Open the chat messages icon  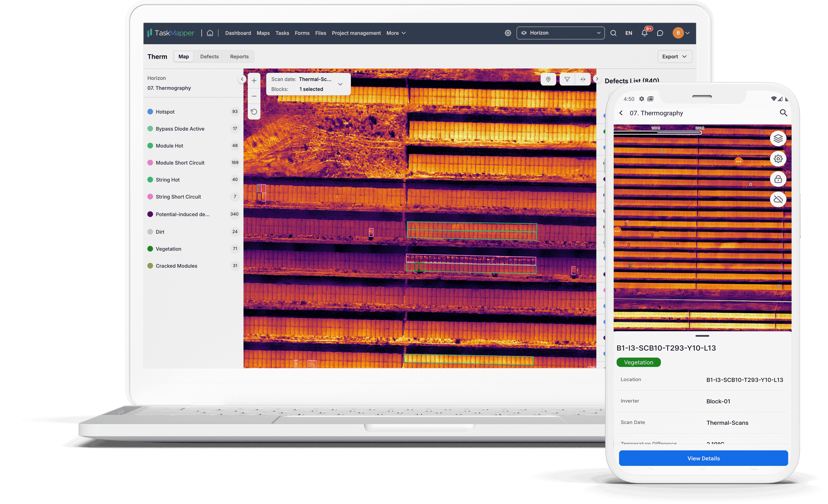[660, 33]
